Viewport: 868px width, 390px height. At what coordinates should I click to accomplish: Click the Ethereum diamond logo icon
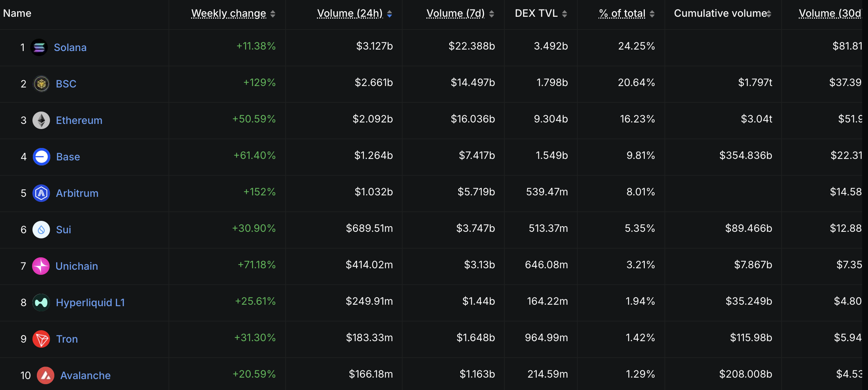41,120
